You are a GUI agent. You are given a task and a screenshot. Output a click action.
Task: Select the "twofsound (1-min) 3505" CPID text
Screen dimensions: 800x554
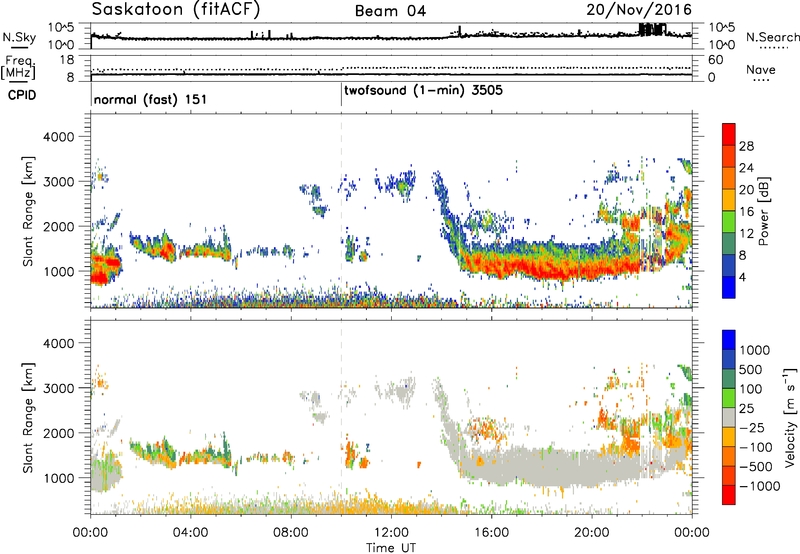click(423, 91)
